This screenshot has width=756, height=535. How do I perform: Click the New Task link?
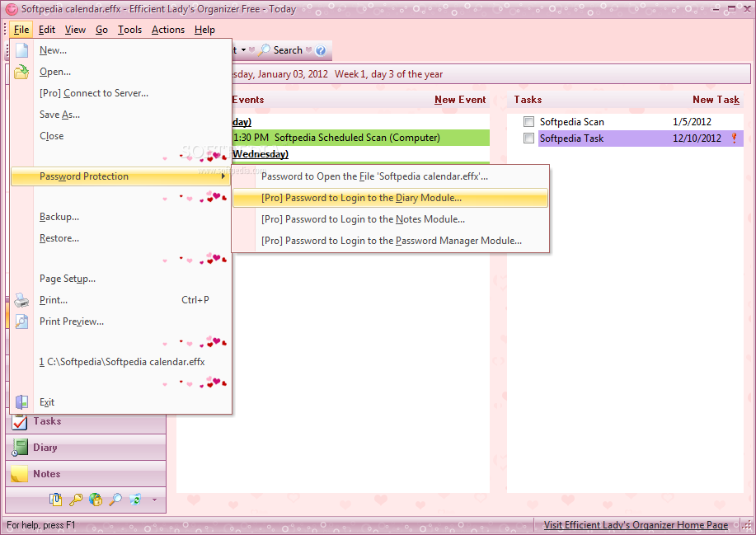click(716, 100)
